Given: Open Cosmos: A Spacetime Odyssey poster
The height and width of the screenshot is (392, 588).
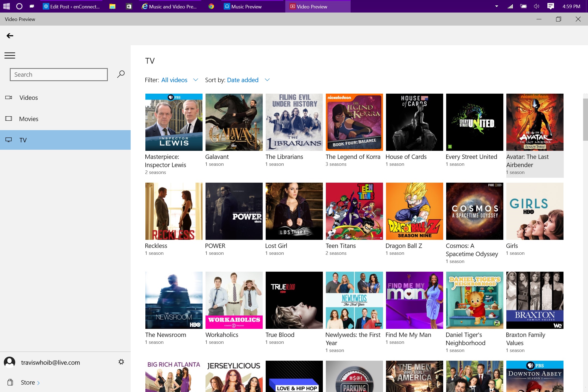Looking at the screenshot, I should coord(474,211).
